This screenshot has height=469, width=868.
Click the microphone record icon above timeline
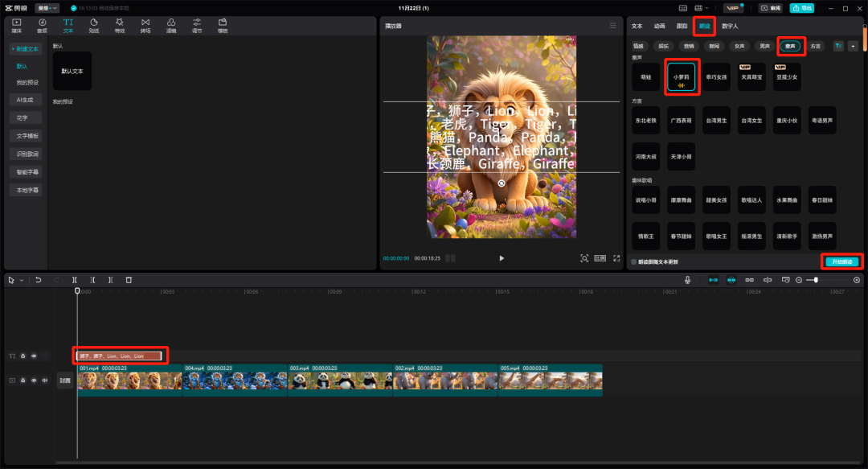[x=688, y=280]
